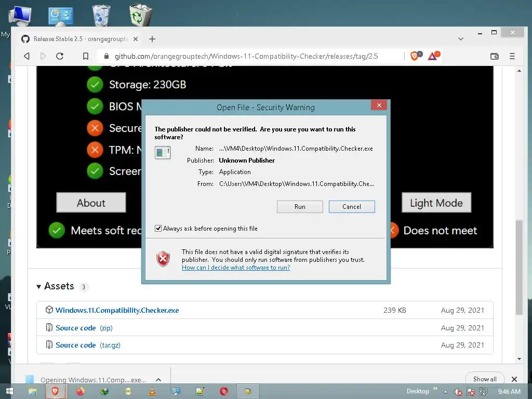Open the notepad icon in the taskbar

[x=200, y=391]
